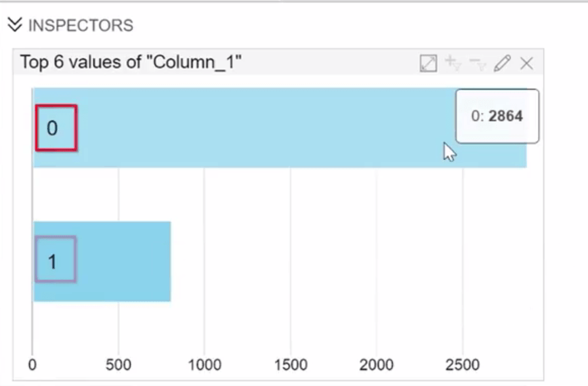Click the add filter icon
Screen dimensions: 588x386
[x=453, y=64]
